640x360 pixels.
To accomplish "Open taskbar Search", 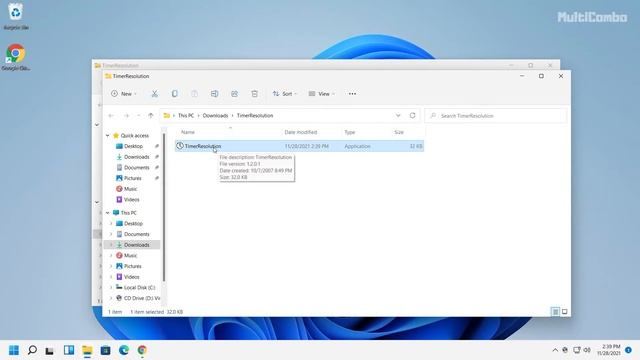I will click(x=32, y=350).
